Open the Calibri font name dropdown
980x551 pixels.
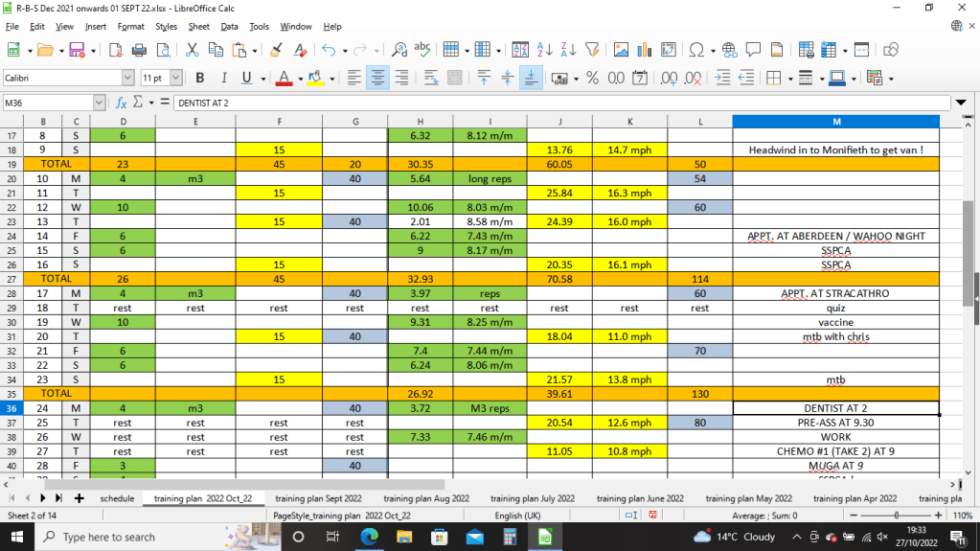pyautogui.click(x=127, y=78)
